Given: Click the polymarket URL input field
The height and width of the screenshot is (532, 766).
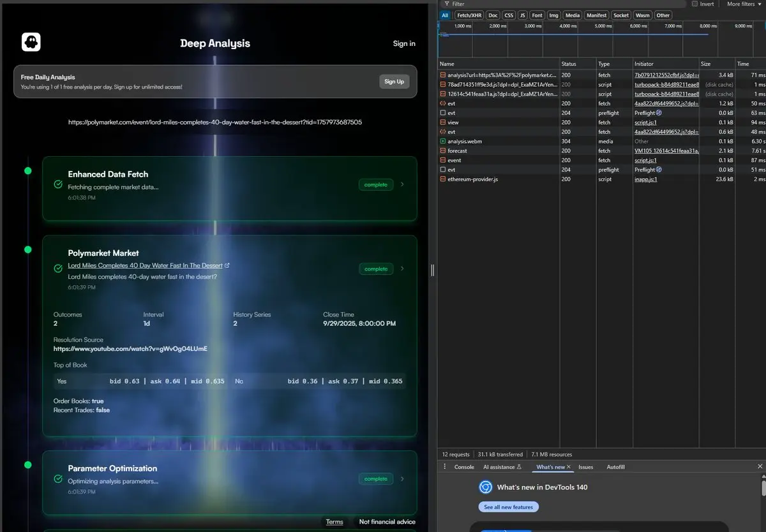Looking at the screenshot, I should point(215,122).
